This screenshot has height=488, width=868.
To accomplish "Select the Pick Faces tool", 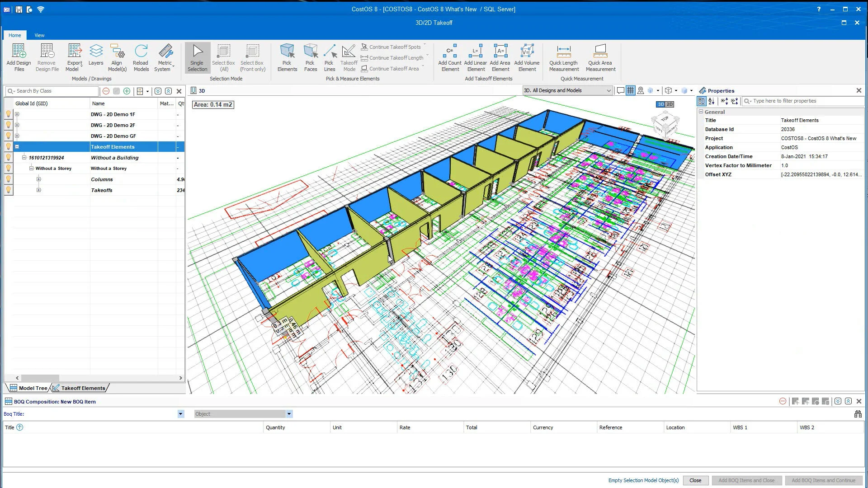I will coord(311,57).
